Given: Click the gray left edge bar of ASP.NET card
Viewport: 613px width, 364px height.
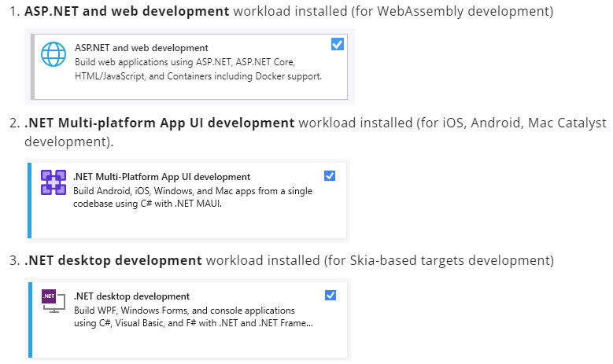Looking at the screenshot, I should [34, 66].
